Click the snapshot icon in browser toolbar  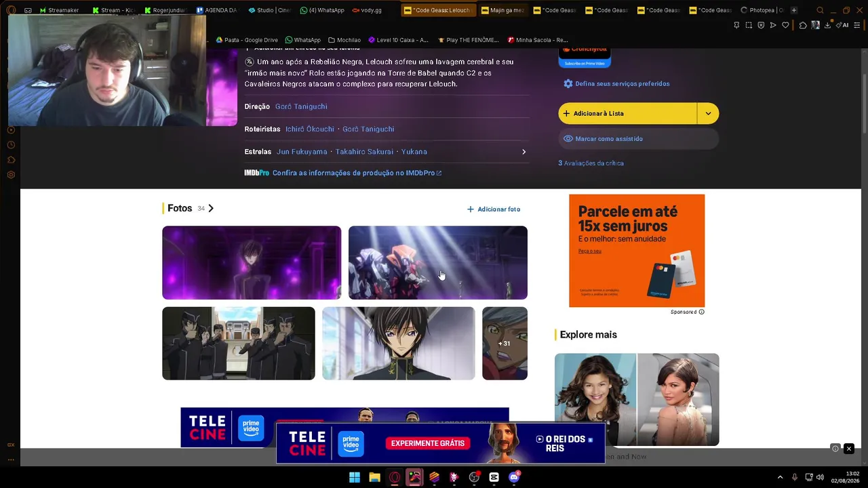(749, 25)
